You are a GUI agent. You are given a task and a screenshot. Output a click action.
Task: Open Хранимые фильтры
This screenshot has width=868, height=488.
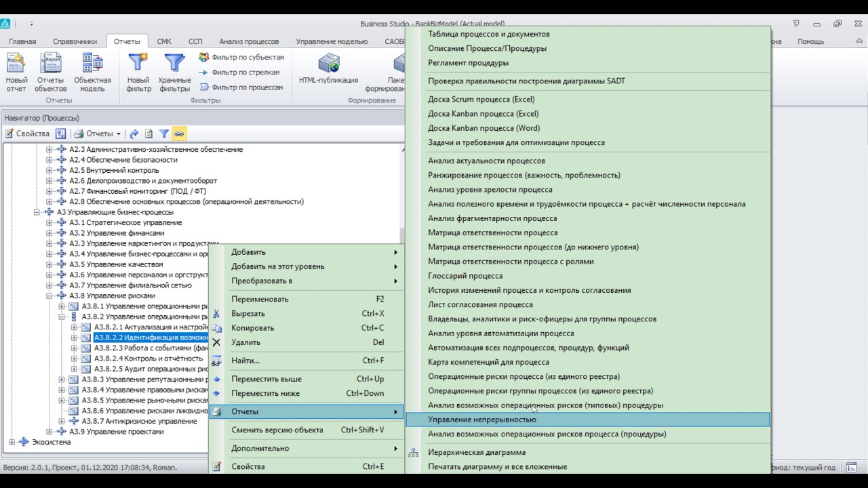[x=174, y=73]
